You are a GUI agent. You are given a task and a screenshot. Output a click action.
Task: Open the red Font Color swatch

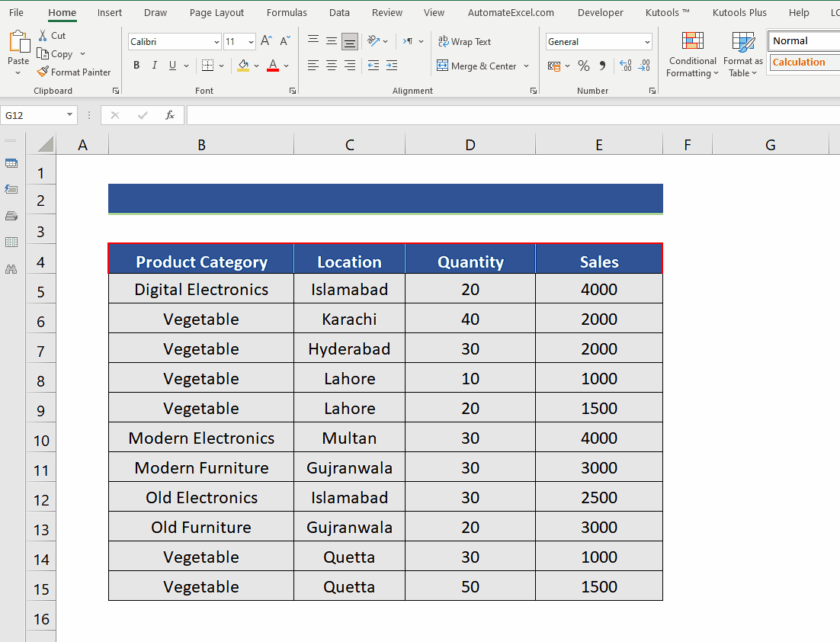point(272,66)
